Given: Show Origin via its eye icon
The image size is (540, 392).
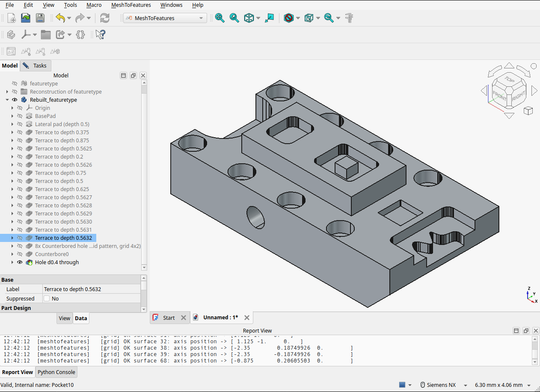Looking at the screenshot, I should click(x=20, y=108).
